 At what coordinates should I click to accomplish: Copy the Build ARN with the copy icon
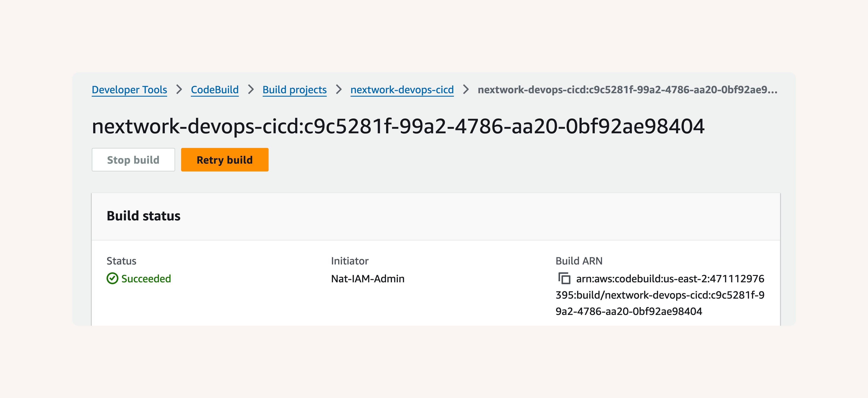564,279
